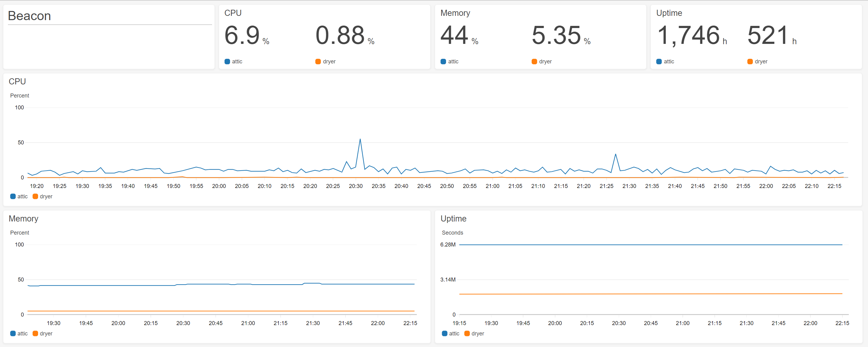Click the 1,746 h attic uptime value
This screenshot has width=868, height=347.
(x=689, y=35)
